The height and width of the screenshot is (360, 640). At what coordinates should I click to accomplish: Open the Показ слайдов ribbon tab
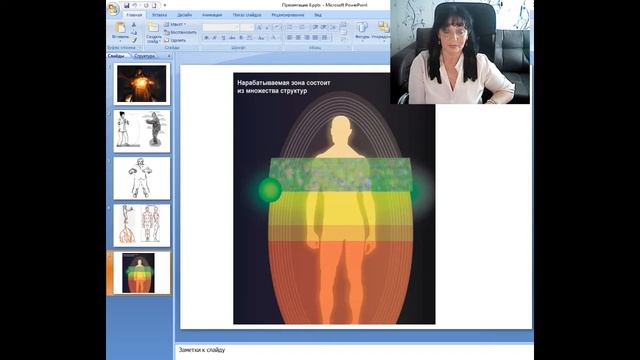247,15
